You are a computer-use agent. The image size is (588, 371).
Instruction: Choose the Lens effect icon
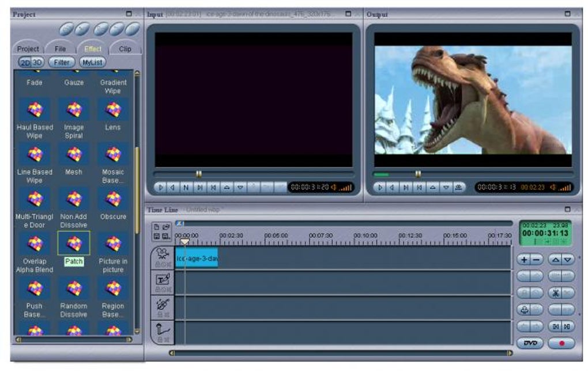(113, 109)
